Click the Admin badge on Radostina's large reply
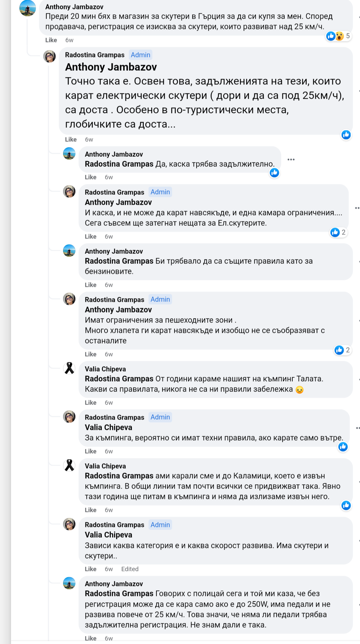The height and width of the screenshot is (644, 360). coord(140,55)
